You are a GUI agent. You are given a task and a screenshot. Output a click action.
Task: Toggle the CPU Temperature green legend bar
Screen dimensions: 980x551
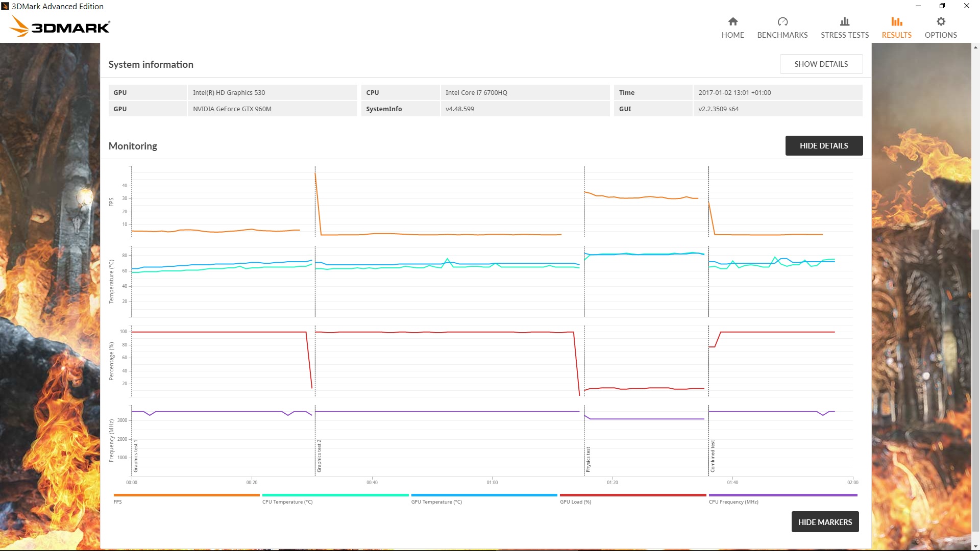click(335, 495)
